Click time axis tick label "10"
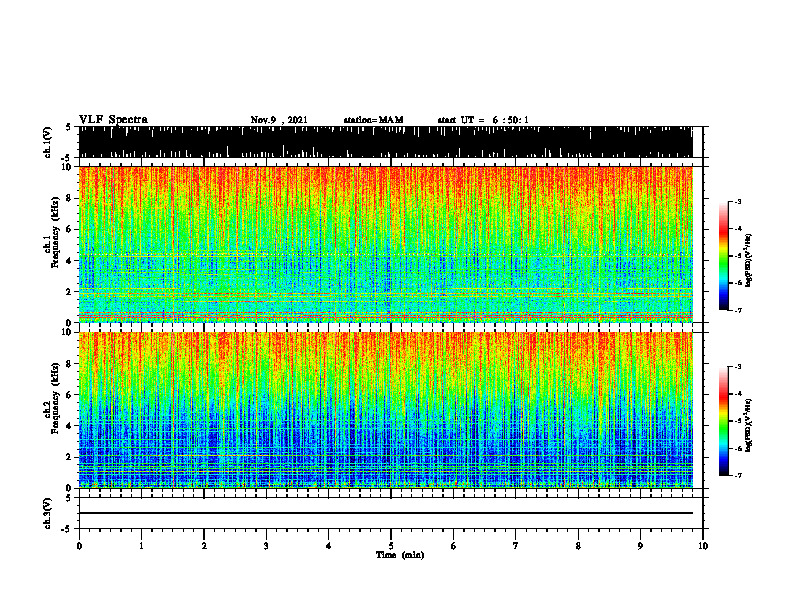792x612 pixels. (x=703, y=546)
